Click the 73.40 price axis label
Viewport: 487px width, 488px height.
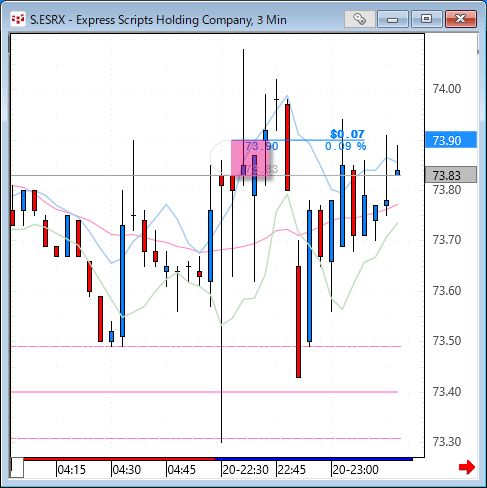click(x=447, y=392)
